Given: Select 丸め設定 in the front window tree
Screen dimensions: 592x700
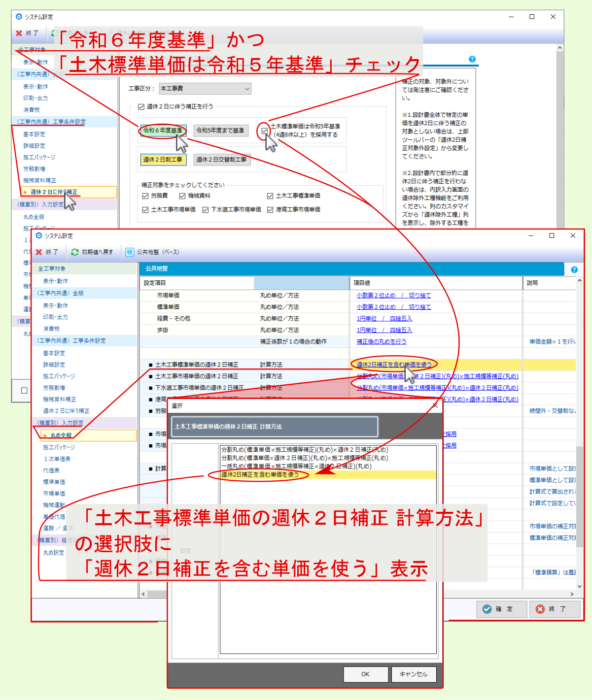Looking at the screenshot, I should click(54, 553).
